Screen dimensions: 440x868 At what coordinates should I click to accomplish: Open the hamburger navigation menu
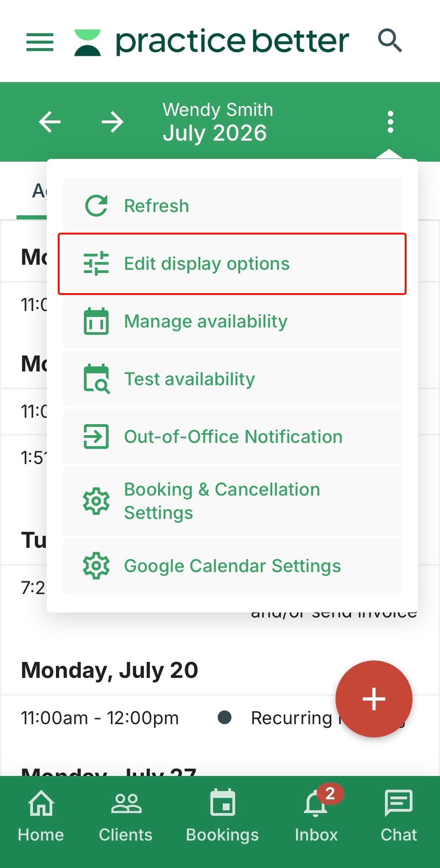pos(40,42)
